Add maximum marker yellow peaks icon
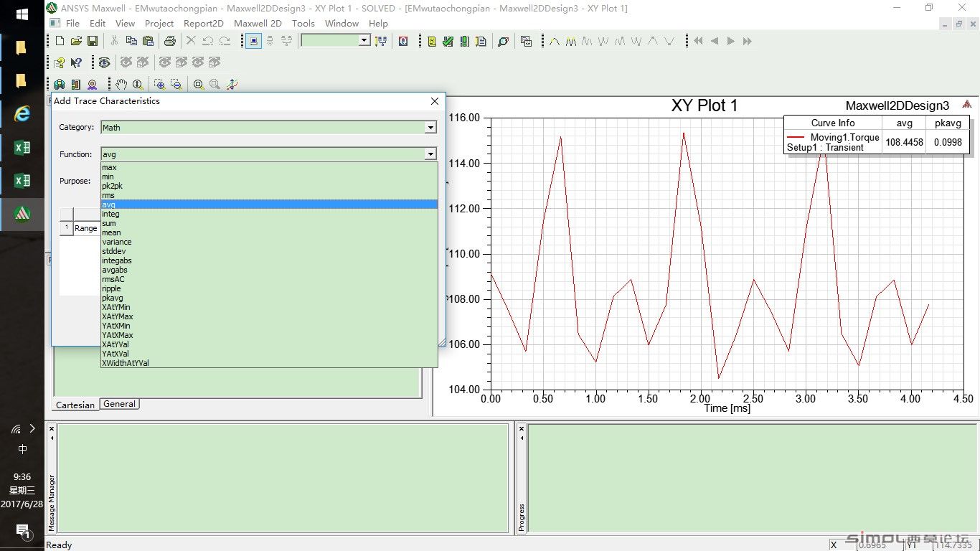The width and height of the screenshot is (980, 551). coord(571,41)
